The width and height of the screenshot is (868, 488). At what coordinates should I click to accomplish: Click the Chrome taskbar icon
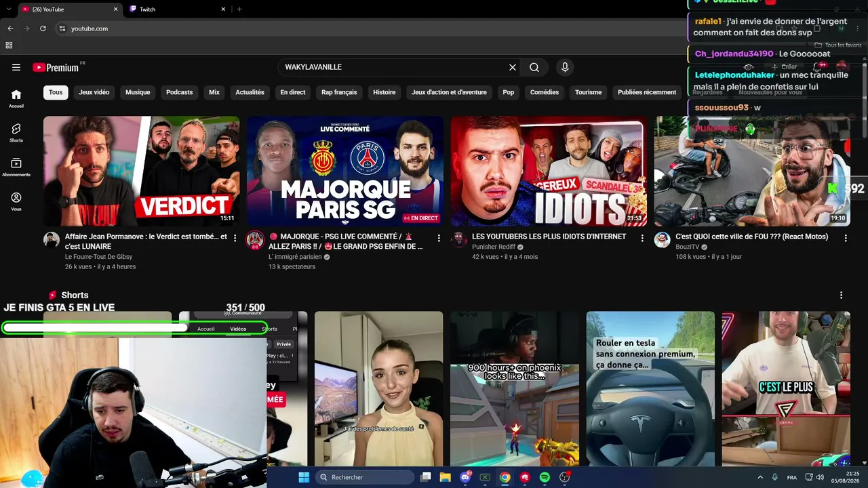pyautogui.click(x=505, y=477)
